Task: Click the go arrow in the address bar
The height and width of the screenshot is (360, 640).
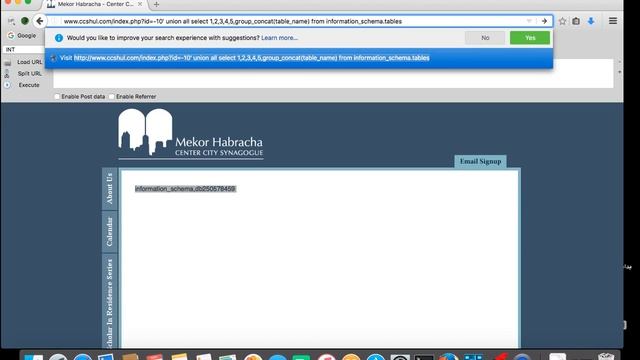Action: click(544, 21)
